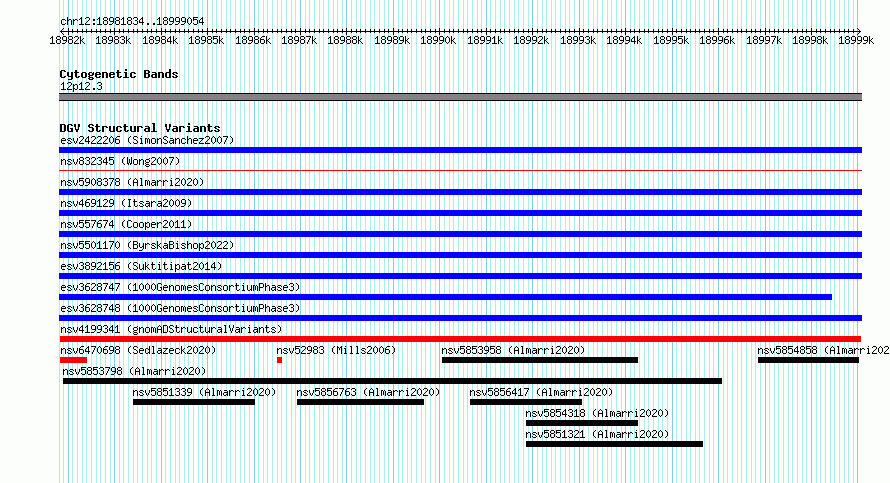
Task: Click the 18998k ruler tick label
Action: pos(810,40)
